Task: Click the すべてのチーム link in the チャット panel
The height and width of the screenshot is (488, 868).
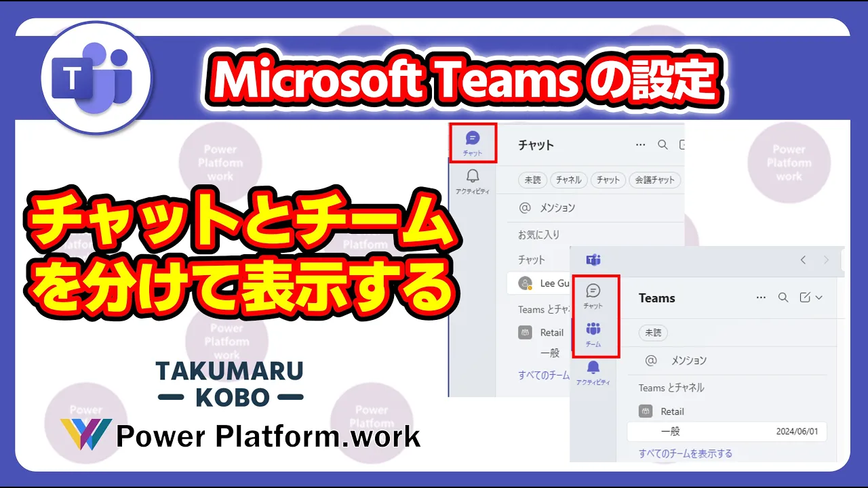Action: tap(544, 375)
